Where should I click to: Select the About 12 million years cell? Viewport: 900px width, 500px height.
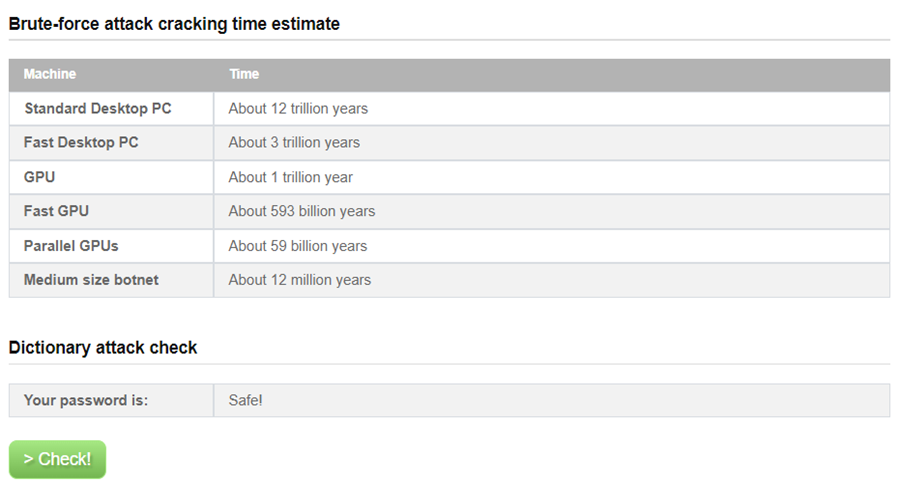pos(300,280)
